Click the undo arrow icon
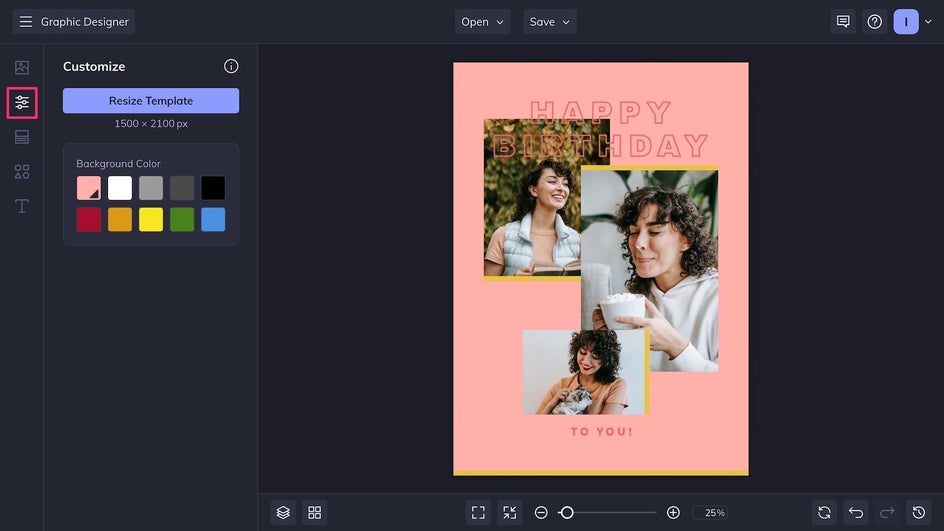944x531 pixels. (856, 512)
